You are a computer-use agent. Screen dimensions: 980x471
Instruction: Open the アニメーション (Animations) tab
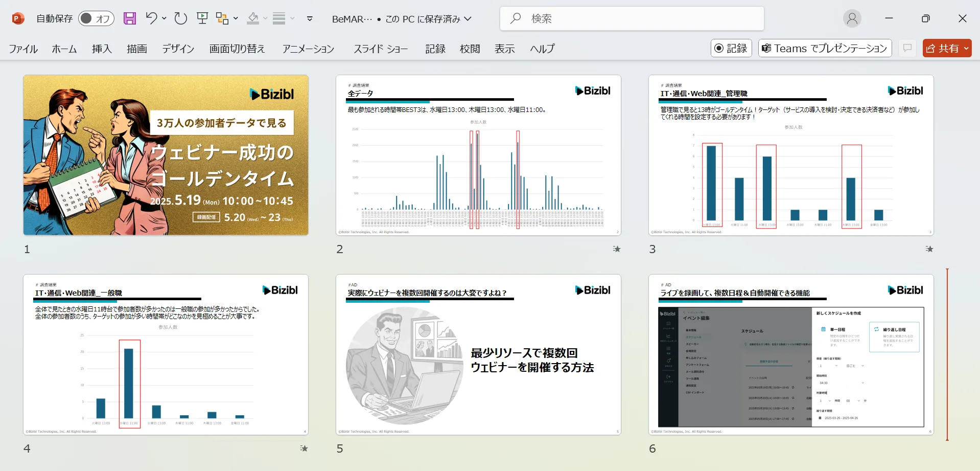(x=308, y=49)
